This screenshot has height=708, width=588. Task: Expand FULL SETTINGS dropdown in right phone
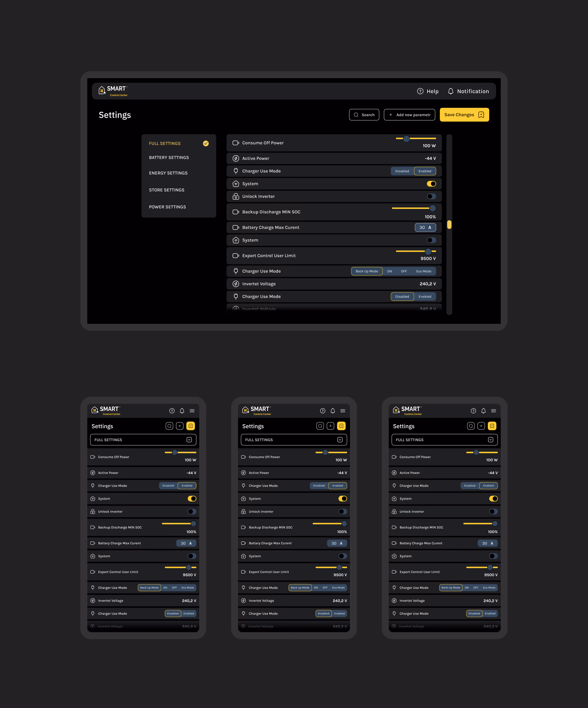(x=490, y=440)
